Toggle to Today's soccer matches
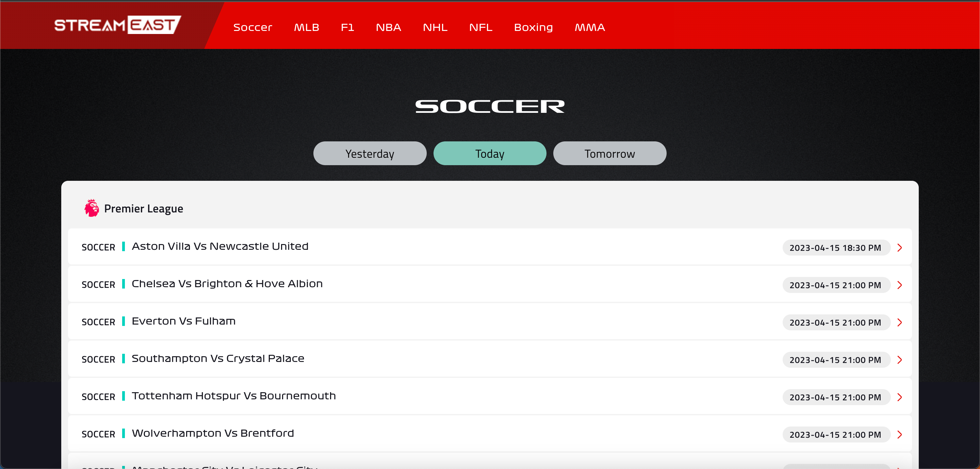The width and height of the screenshot is (980, 469). 490,153
